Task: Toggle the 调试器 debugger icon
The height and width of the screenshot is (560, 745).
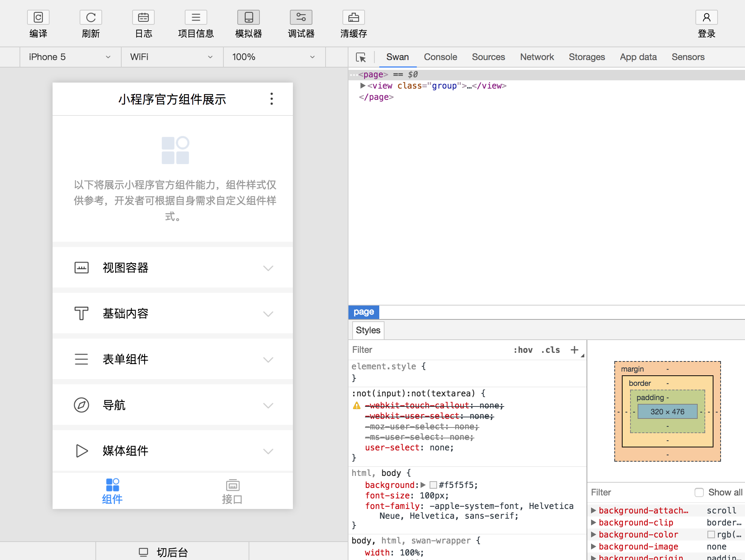Action: pos(301,17)
